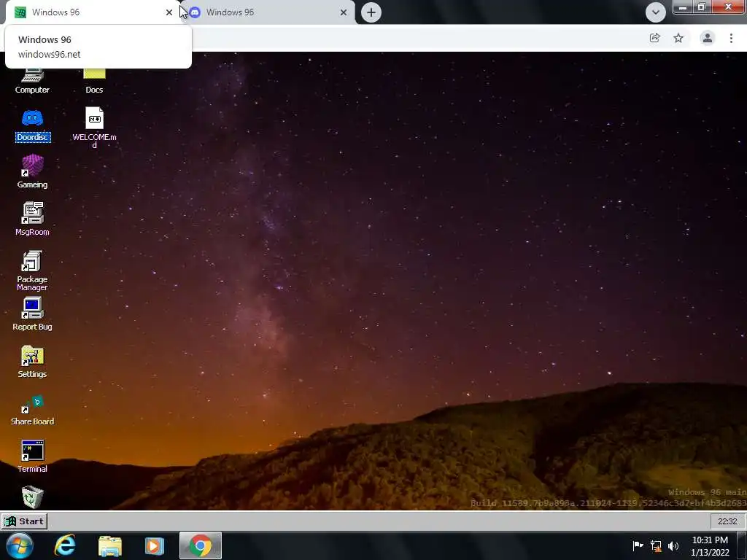The image size is (747, 560).
Task: Bookmark this page with the star icon
Action: click(x=678, y=38)
